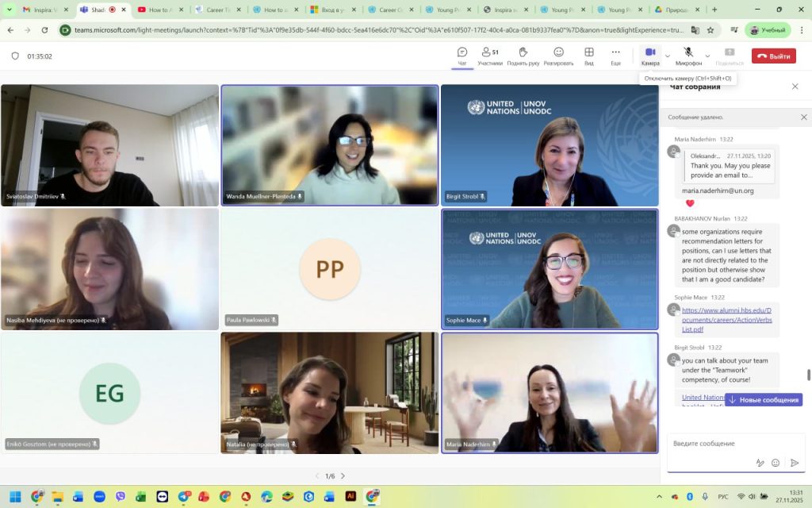Jump to Новые сообщения in chat
812x508 pixels.
click(x=764, y=400)
